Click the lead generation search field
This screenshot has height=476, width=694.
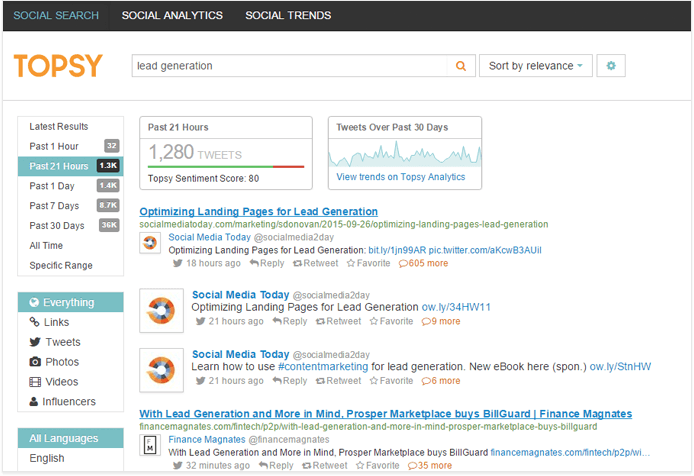pyautogui.click(x=289, y=66)
